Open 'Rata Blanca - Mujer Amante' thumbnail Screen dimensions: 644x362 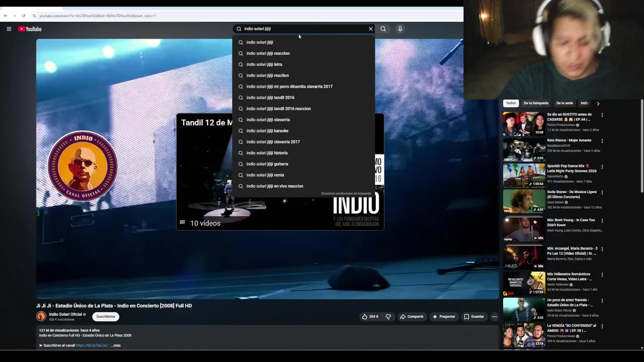coord(524,149)
